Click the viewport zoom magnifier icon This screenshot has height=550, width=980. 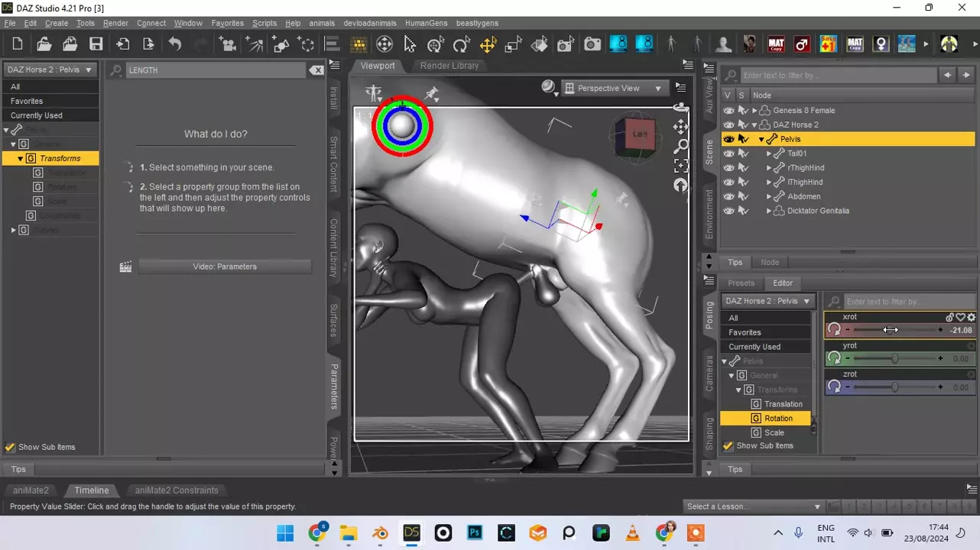[x=680, y=146]
